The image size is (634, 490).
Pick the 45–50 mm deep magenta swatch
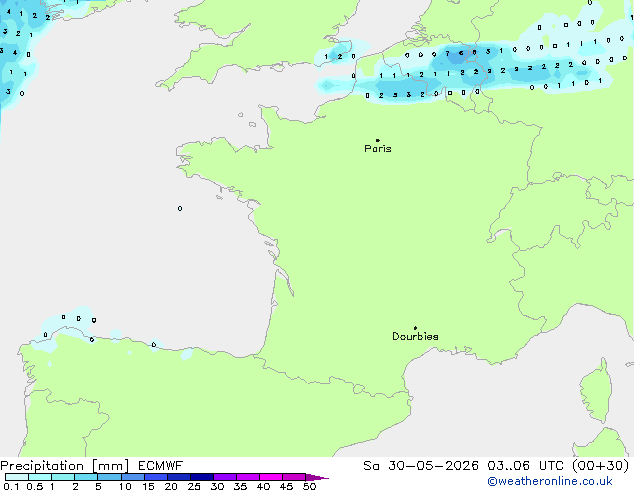pyautogui.click(x=294, y=477)
